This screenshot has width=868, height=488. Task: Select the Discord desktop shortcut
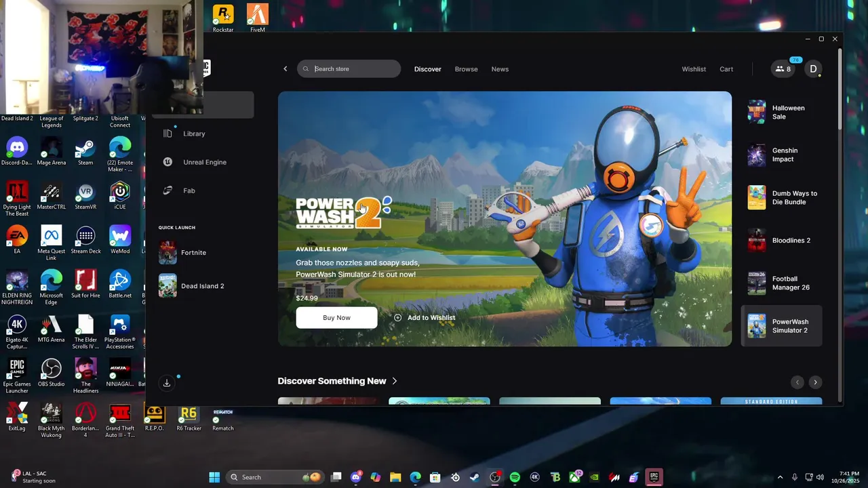[17, 152]
